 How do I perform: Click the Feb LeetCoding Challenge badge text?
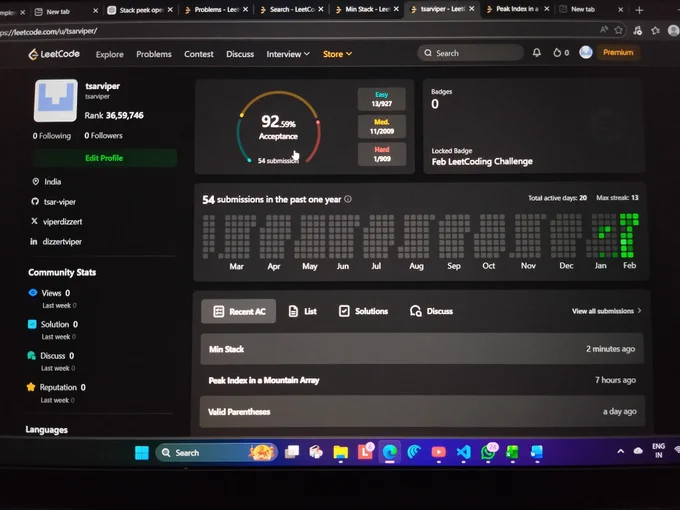point(482,161)
